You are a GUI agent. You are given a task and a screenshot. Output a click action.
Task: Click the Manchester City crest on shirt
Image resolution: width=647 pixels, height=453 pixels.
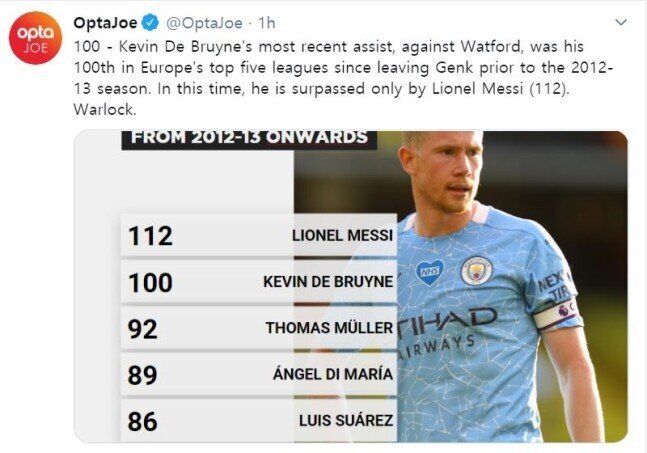(x=477, y=271)
